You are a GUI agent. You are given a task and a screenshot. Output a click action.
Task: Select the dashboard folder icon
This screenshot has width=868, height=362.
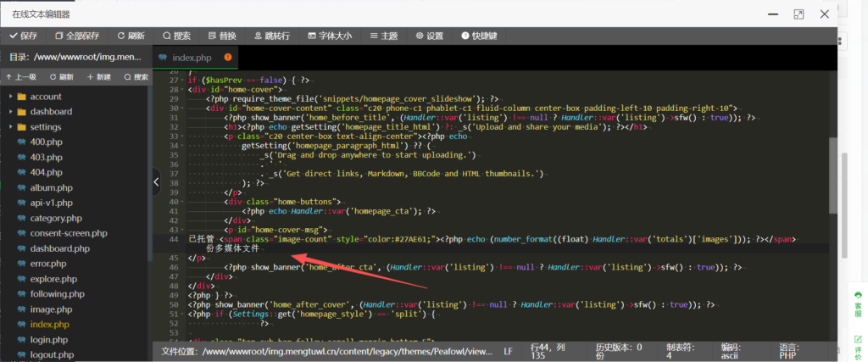21,112
